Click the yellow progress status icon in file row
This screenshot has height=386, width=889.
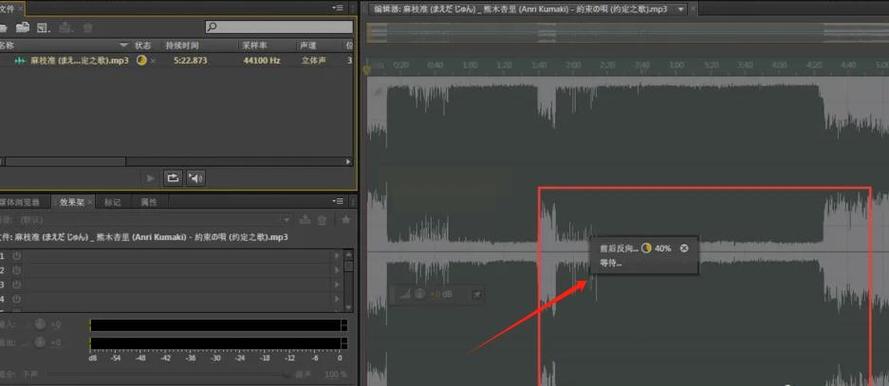[x=141, y=60]
